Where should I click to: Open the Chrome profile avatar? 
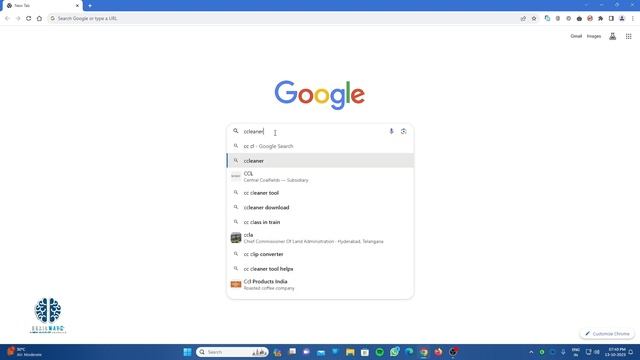[622, 18]
